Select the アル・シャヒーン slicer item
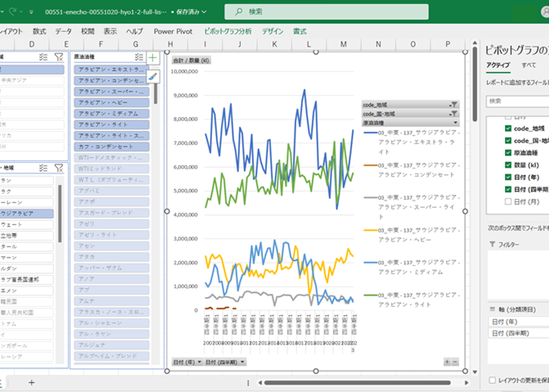 (x=112, y=323)
